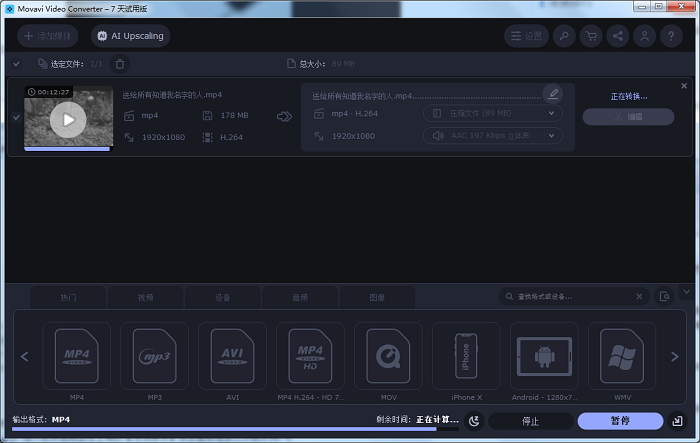
Task: Open the AI Upscaling feature
Action: [x=130, y=36]
